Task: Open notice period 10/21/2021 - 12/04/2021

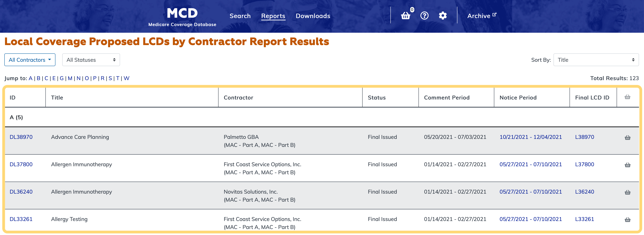Action: click(530, 137)
